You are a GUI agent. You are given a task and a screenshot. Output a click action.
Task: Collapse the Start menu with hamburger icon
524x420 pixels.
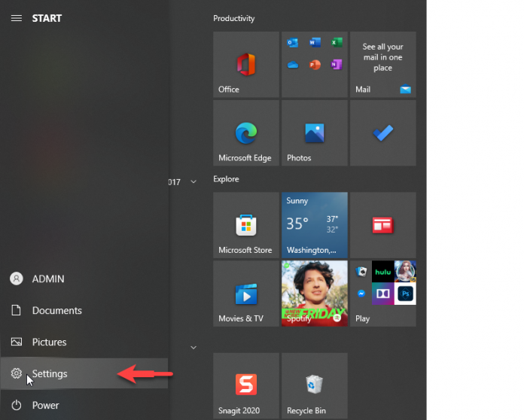[16, 18]
